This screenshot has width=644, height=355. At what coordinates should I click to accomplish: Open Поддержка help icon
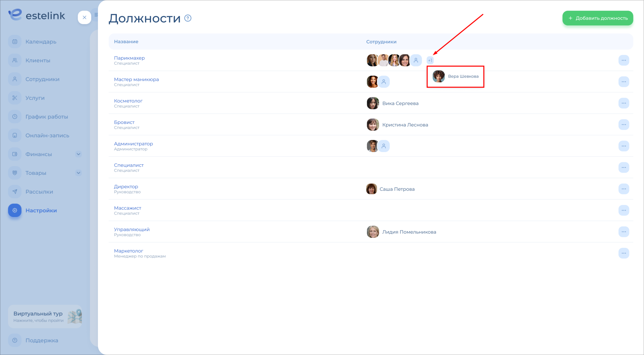point(15,340)
